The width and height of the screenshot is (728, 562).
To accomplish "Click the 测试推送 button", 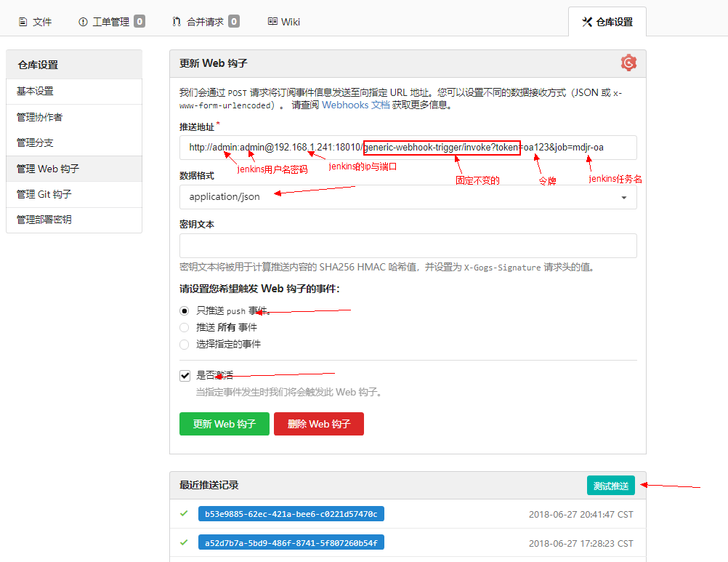I will (x=611, y=486).
